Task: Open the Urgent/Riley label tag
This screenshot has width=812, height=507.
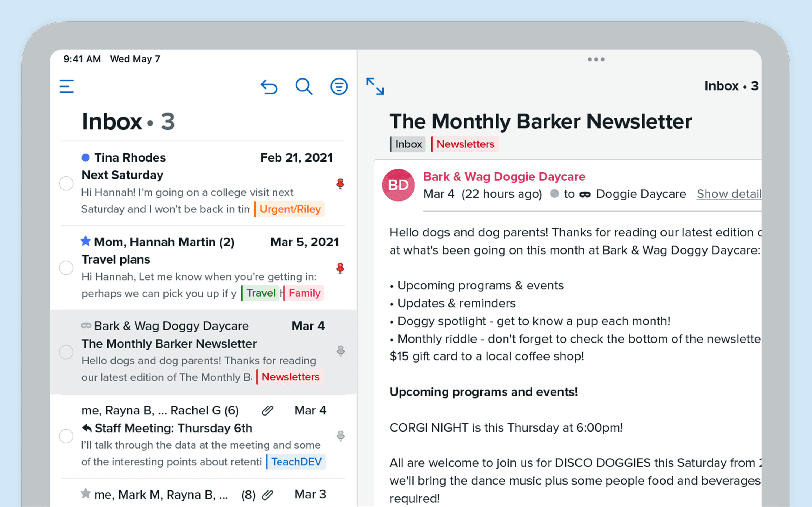Action: pyautogui.click(x=290, y=209)
